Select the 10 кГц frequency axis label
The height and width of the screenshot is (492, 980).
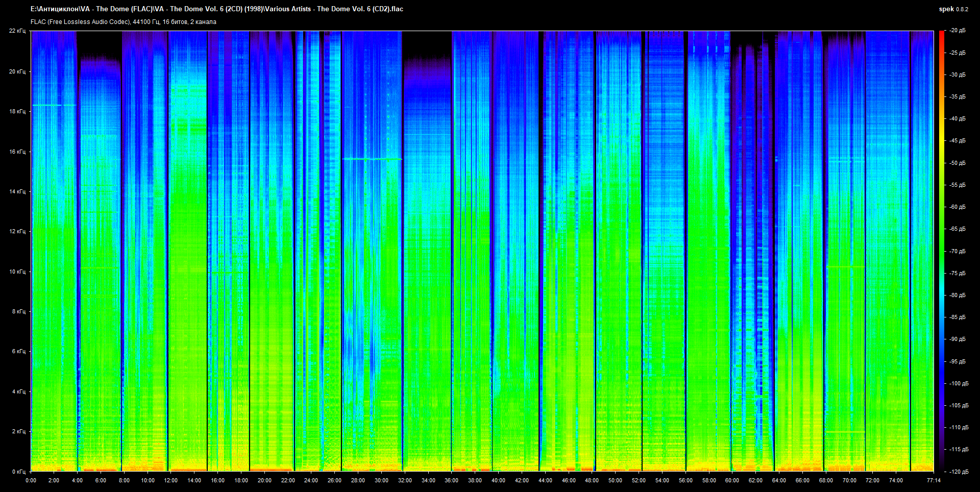(17, 272)
